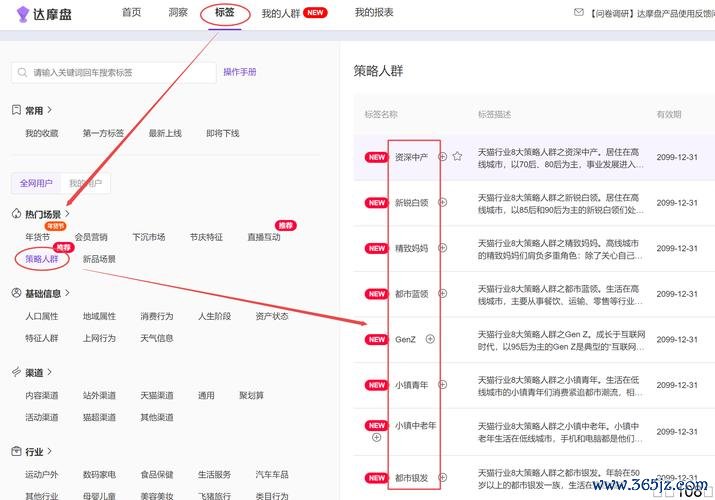Click the 达摩盘 logo icon
Image resolution: width=715 pixels, height=500 pixels.
(x=22, y=14)
